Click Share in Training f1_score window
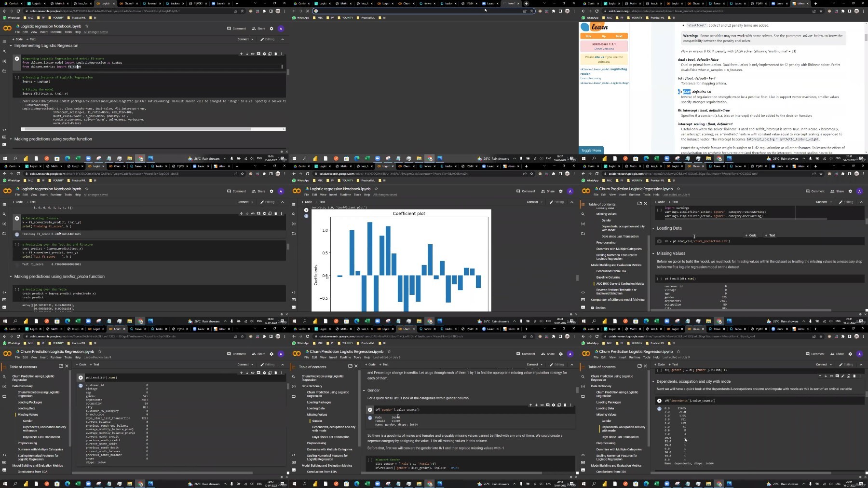 click(x=258, y=191)
